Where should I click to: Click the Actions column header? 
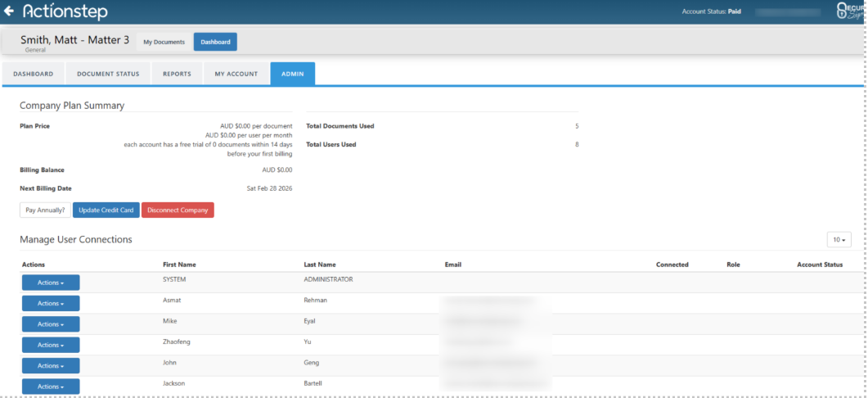point(34,265)
